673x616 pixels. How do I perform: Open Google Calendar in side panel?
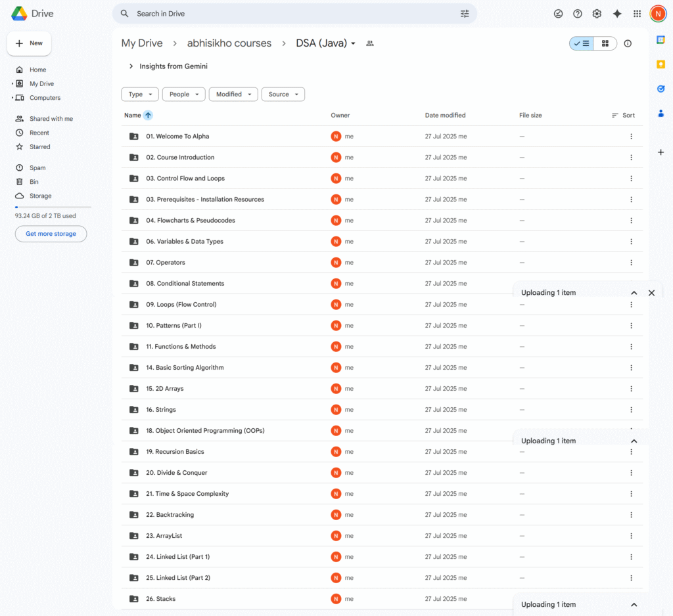[661, 41]
